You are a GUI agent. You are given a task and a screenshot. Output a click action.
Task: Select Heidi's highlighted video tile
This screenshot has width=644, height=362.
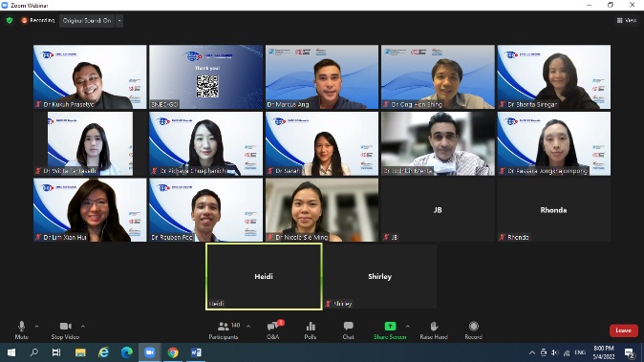click(264, 276)
